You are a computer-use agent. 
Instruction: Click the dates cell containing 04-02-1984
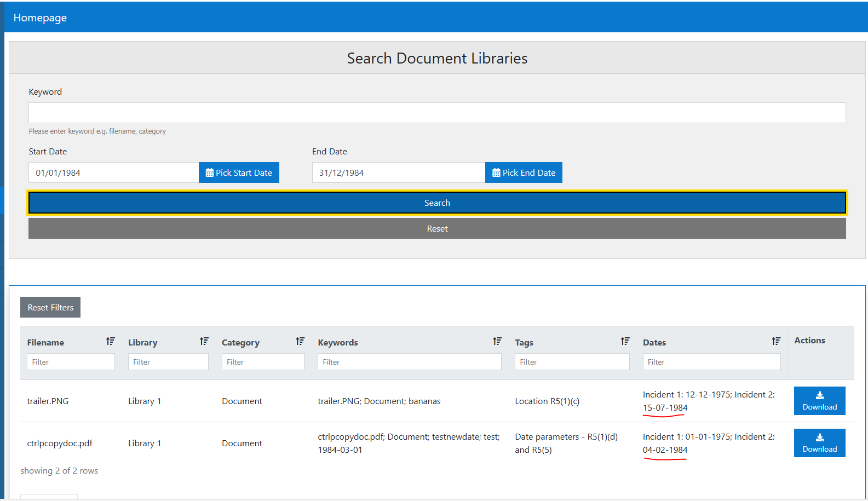(x=709, y=443)
